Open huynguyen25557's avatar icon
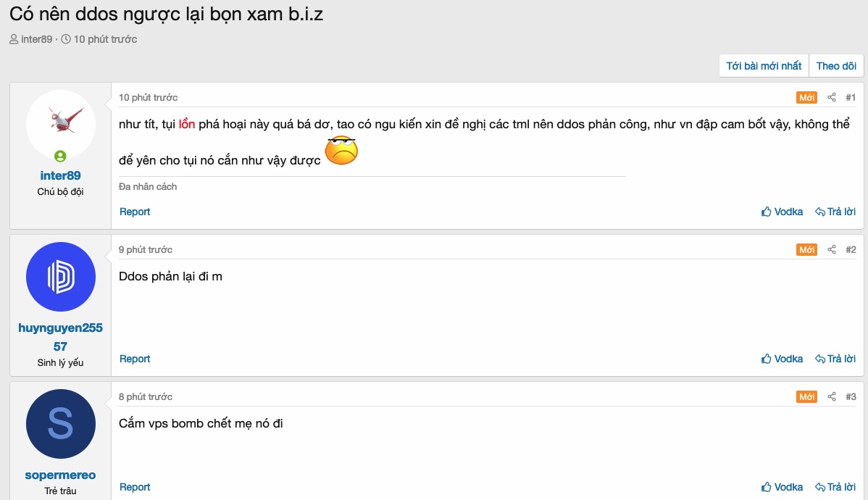 (x=61, y=277)
